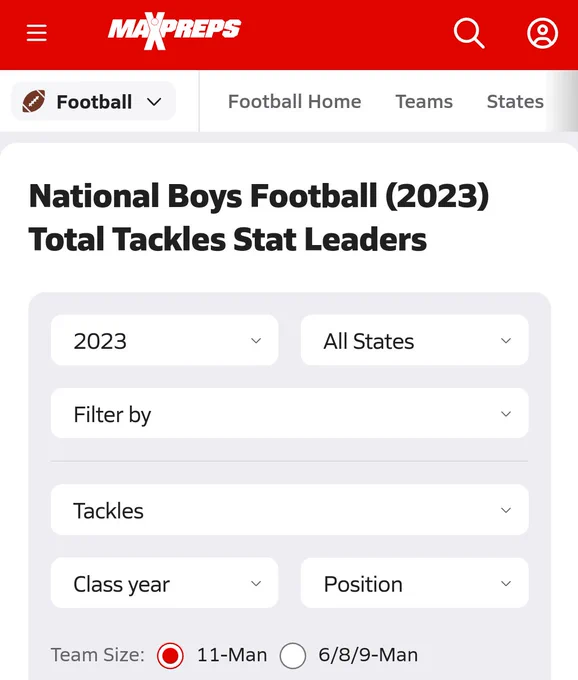The width and height of the screenshot is (578, 680).
Task: Open the search magnifier icon
Action: (x=469, y=33)
